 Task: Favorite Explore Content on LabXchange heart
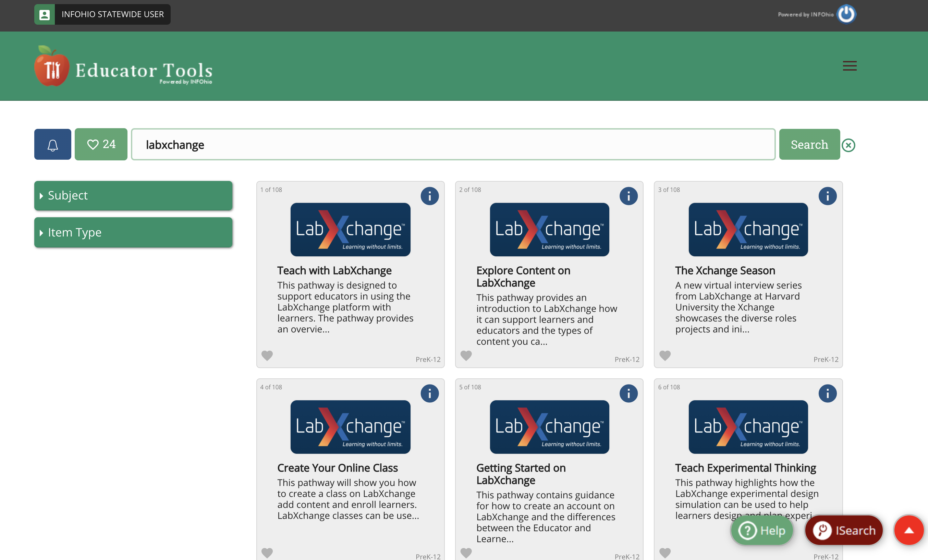click(x=466, y=355)
